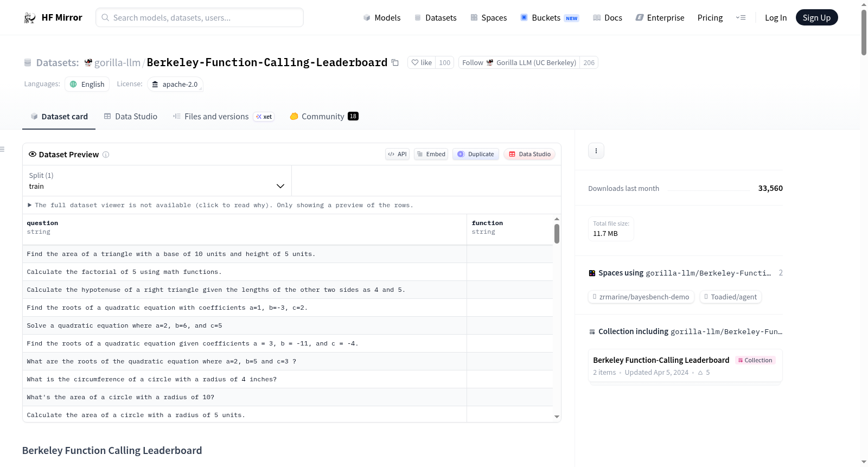Select the row "Solve a quadratic equation where a=2, b=6"

click(x=288, y=326)
